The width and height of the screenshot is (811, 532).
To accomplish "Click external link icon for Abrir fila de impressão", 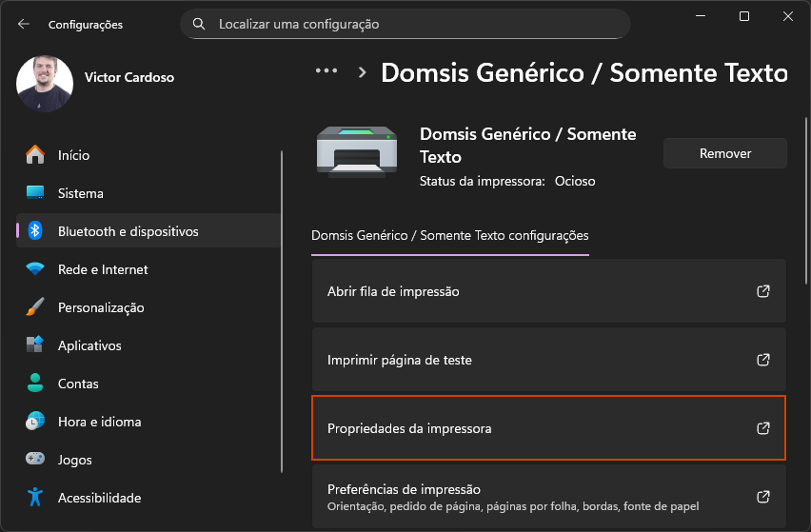I will tap(762, 291).
